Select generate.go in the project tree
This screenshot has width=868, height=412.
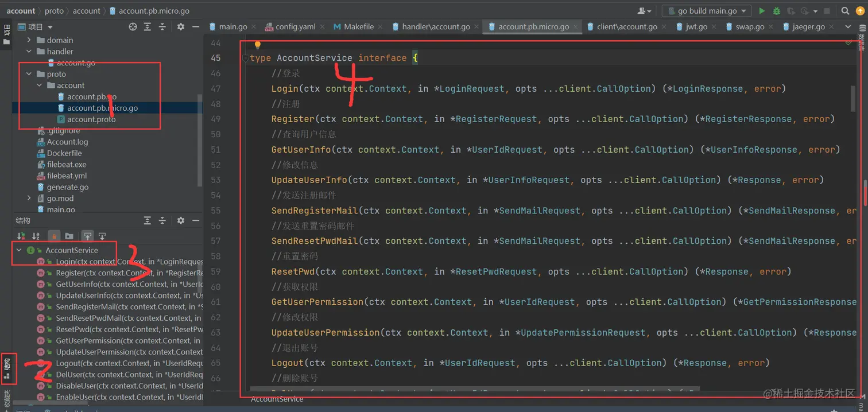click(68, 187)
